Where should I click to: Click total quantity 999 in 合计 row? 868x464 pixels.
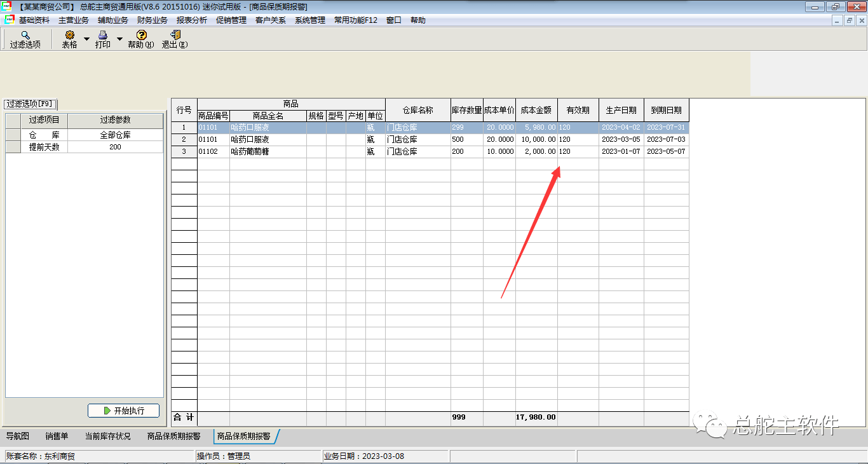[x=467, y=418]
